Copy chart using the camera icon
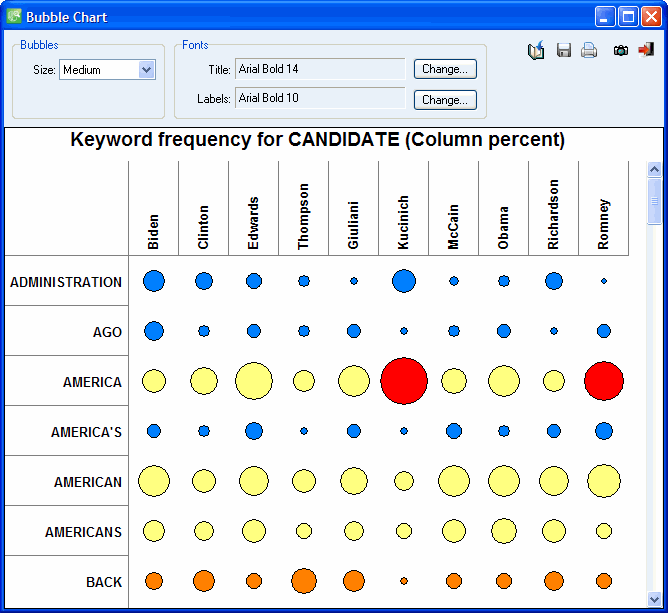The height and width of the screenshot is (613, 668). click(621, 50)
